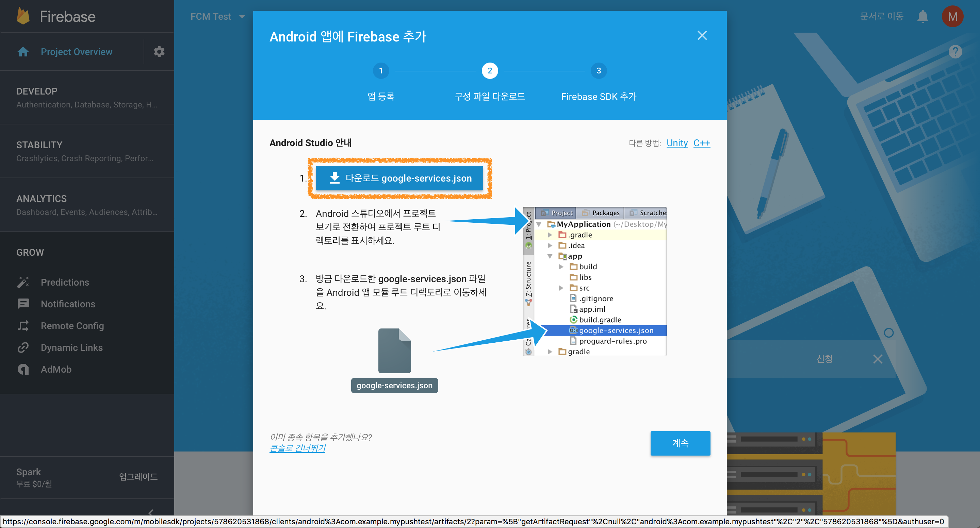Collapse the sidebar with bottom chevron

click(x=151, y=512)
